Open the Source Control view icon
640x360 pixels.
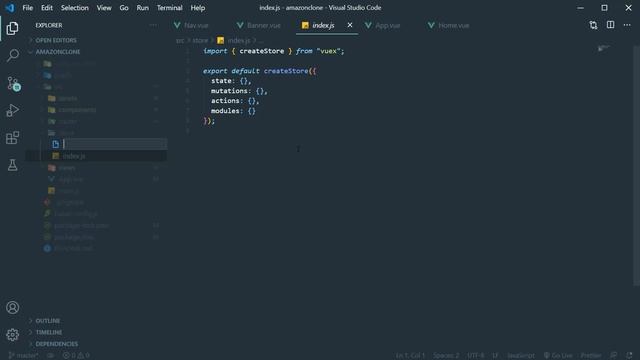13,83
